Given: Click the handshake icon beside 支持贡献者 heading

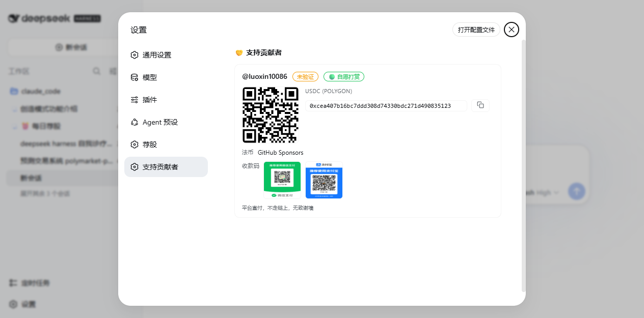Looking at the screenshot, I should 239,53.
